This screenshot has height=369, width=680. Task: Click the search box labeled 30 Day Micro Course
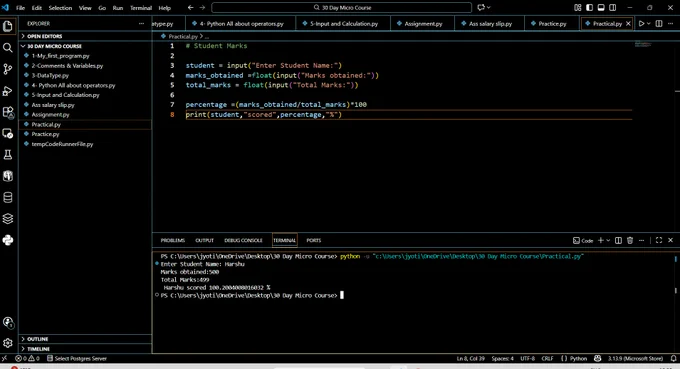pos(342,7)
